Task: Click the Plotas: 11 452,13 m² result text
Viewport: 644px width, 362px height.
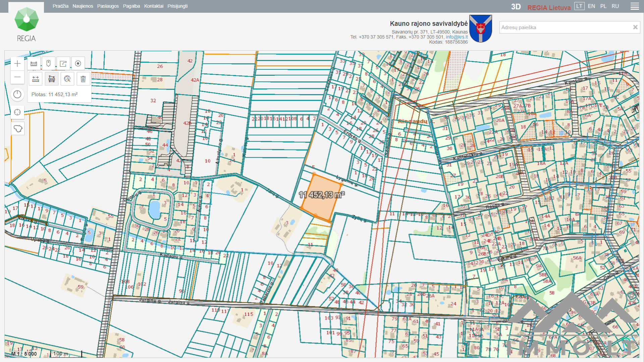Action: (55, 95)
